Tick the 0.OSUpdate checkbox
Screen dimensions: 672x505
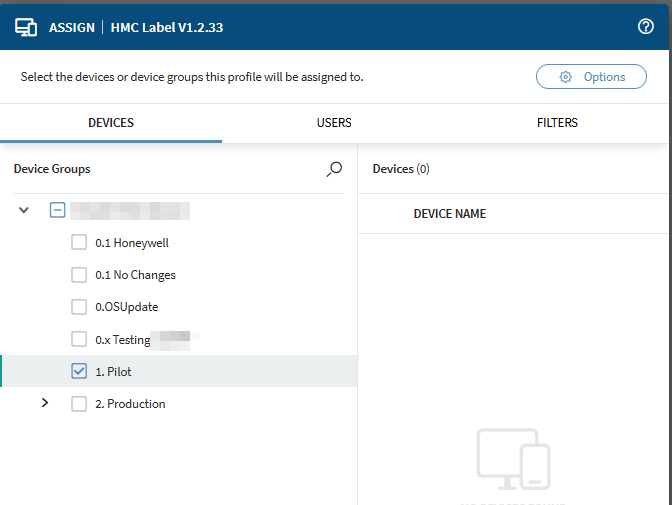(79, 307)
